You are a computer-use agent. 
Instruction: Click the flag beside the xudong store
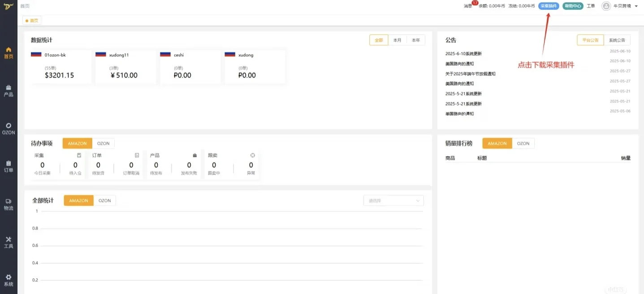[x=230, y=54]
